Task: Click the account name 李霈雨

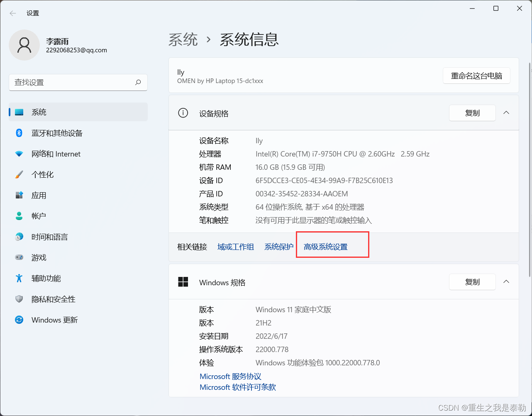Action: (57, 42)
